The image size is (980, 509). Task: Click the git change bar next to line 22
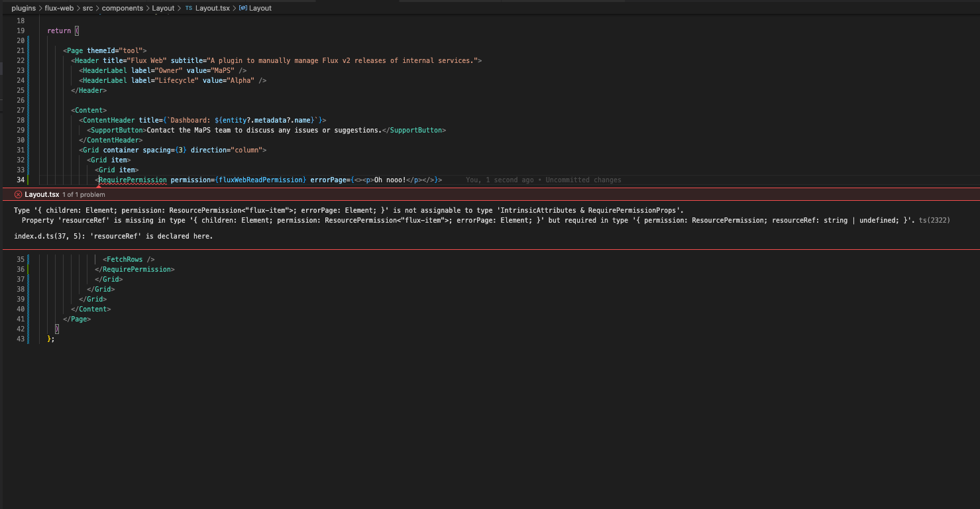(29, 60)
